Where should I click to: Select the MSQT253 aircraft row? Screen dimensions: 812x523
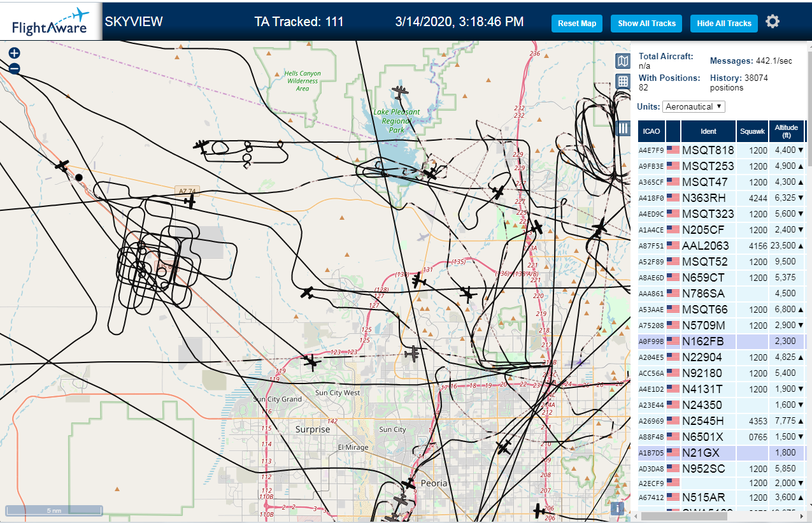[x=722, y=166]
